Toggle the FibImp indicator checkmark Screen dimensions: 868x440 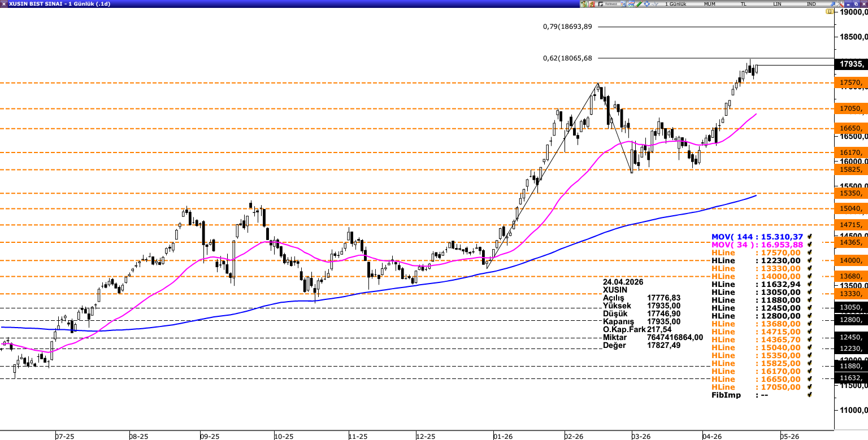pyautogui.click(x=810, y=395)
